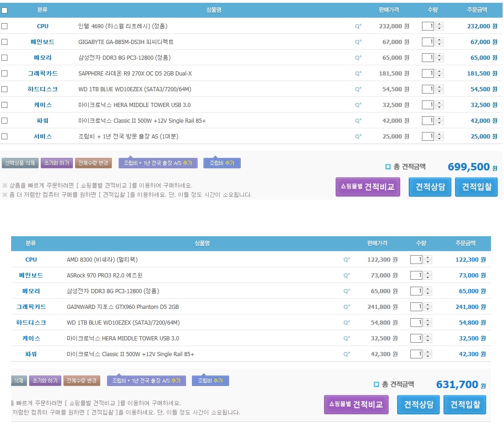This screenshot has height=427, width=504.
Task: Tick the select-all checkbox in top table header
Action: [x=5, y=10]
